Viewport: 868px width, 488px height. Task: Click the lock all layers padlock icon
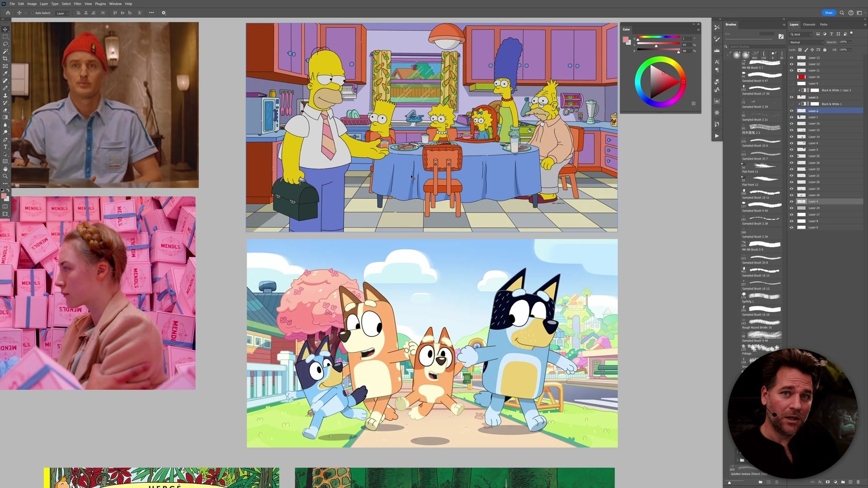[825, 50]
